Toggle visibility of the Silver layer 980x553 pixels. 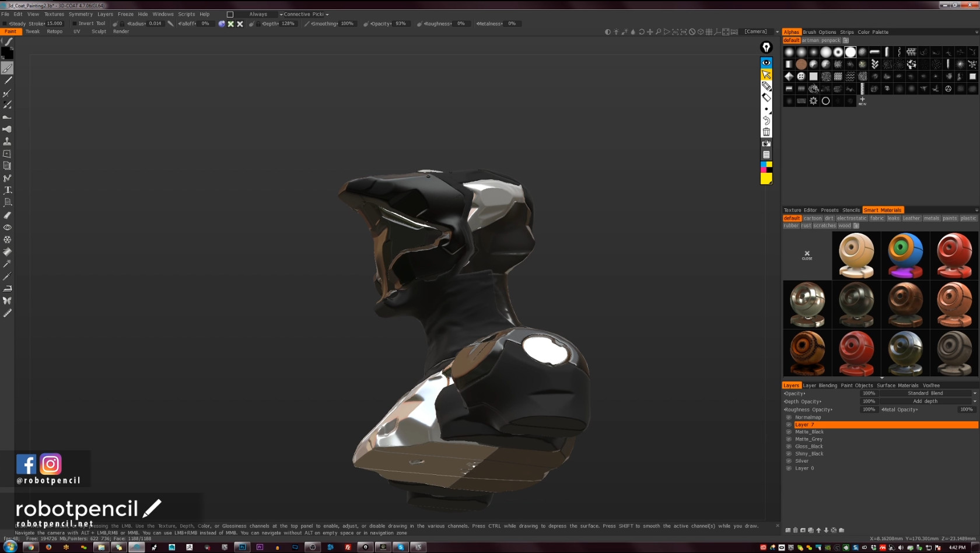point(789,461)
